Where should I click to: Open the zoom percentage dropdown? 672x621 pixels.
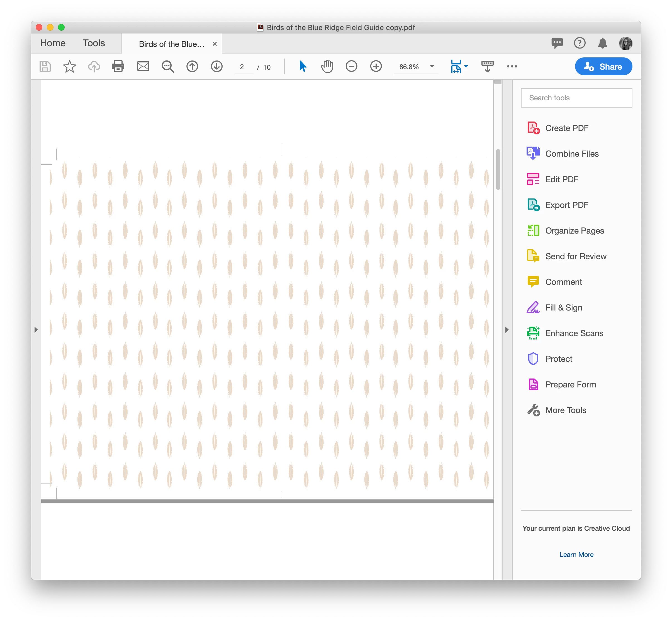click(432, 67)
